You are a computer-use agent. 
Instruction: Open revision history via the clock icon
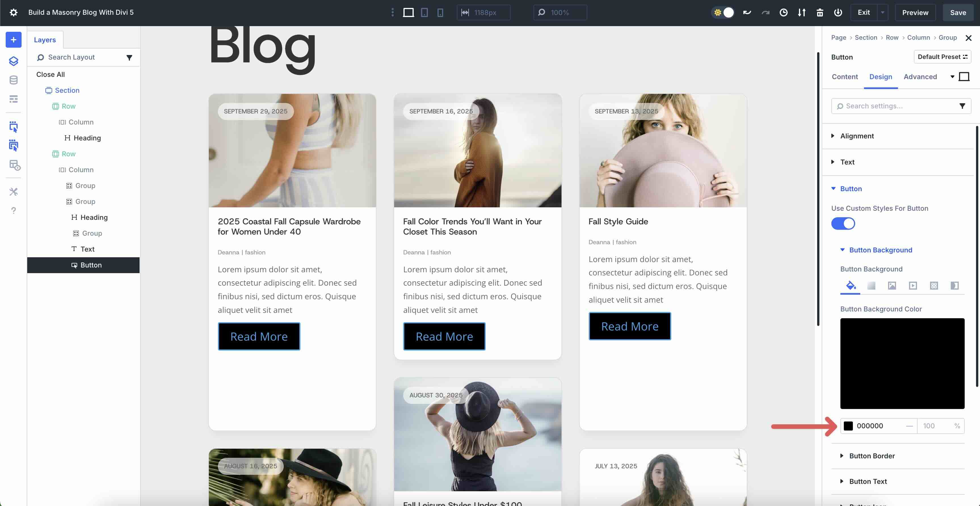pyautogui.click(x=784, y=12)
